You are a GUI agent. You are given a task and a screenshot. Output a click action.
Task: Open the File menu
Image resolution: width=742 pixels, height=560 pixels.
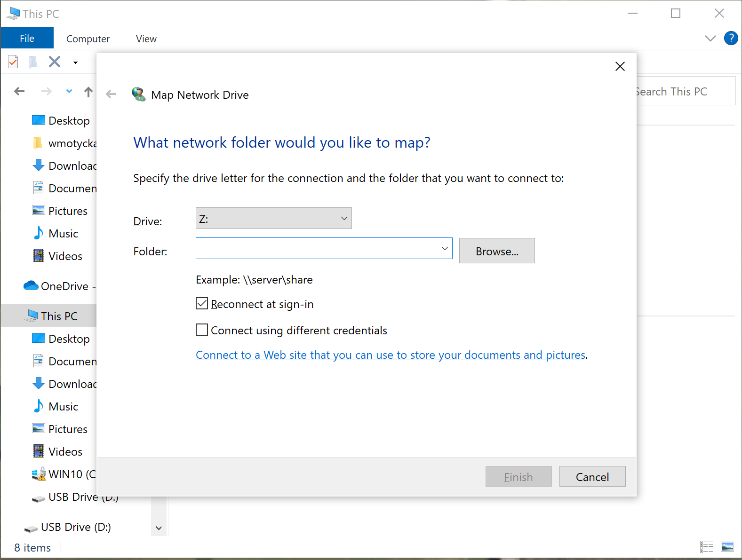pyautogui.click(x=27, y=38)
